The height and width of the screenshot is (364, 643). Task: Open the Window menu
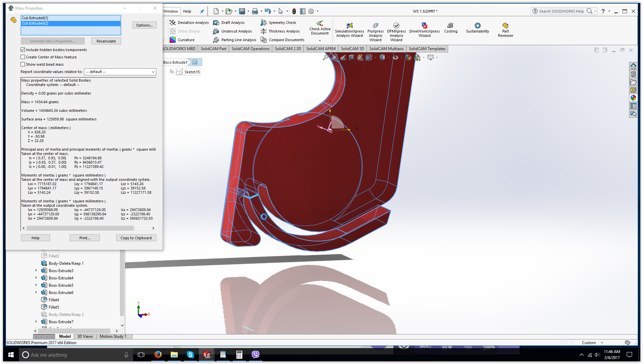coord(171,11)
